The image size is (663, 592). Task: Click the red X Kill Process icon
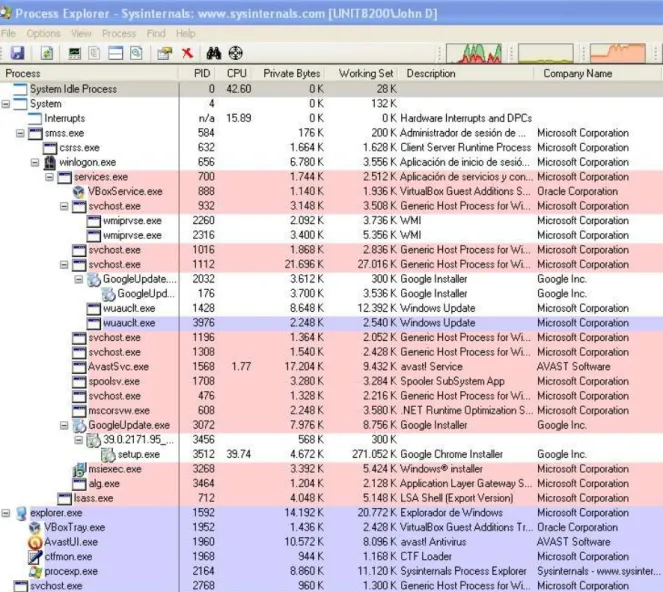pos(187,53)
